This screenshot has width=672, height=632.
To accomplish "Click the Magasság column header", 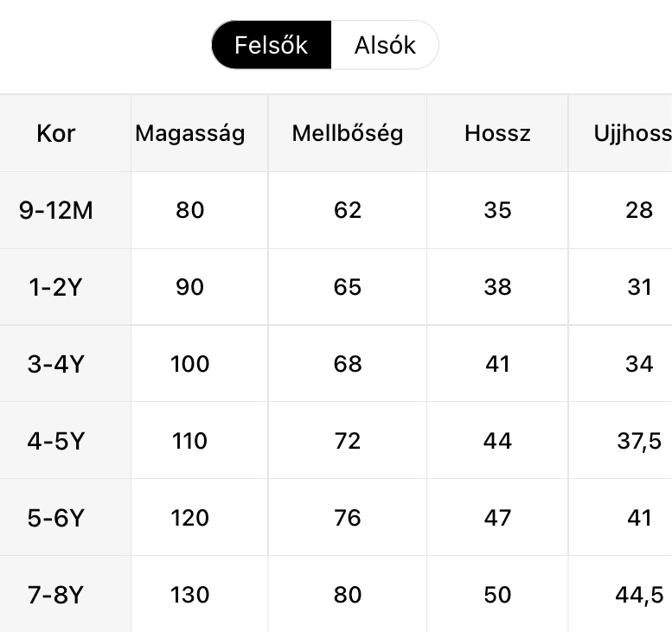I will click(x=190, y=133).
